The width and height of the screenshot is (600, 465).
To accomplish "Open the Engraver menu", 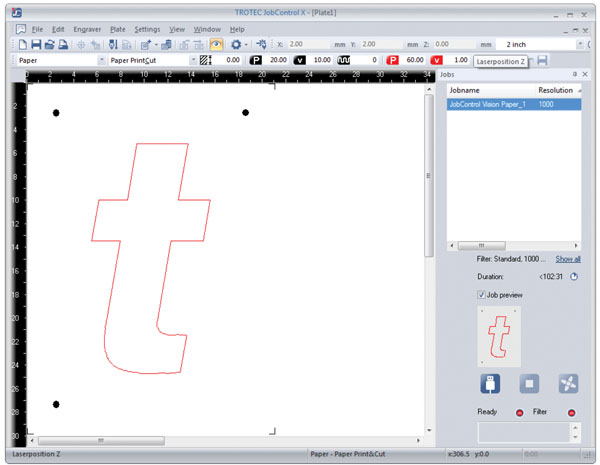I will pos(87,29).
